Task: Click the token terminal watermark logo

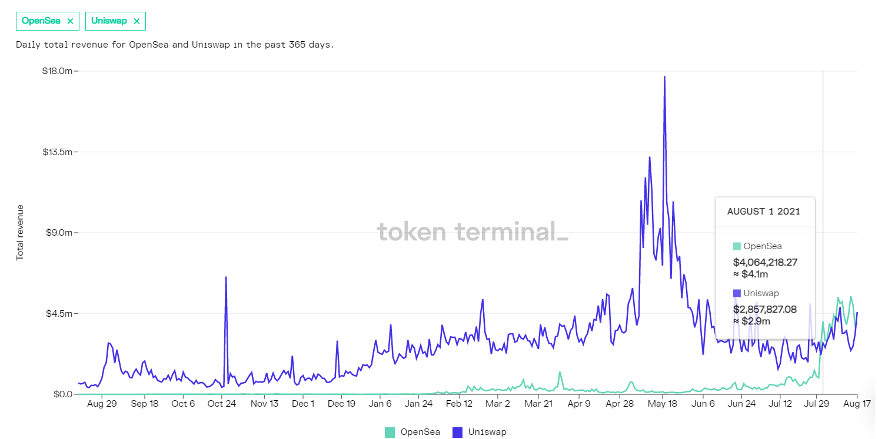Action: click(x=472, y=232)
